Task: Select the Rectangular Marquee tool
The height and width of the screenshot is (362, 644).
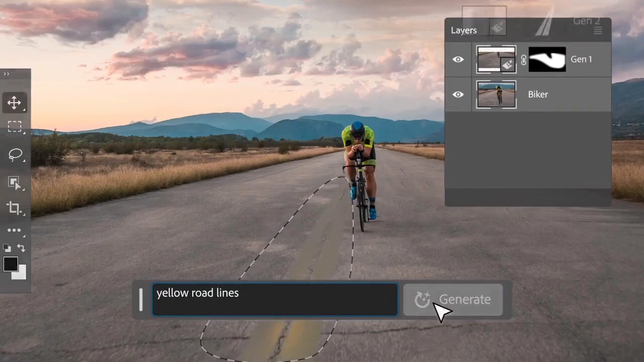Action: tap(14, 127)
